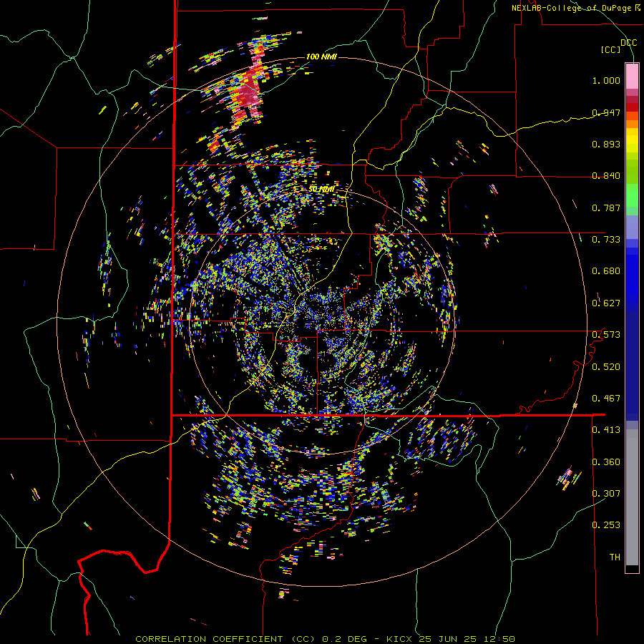The image size is (644, 644).
Task: Pick the gray swatch near 0.307
Action: (x=632, y=497)
